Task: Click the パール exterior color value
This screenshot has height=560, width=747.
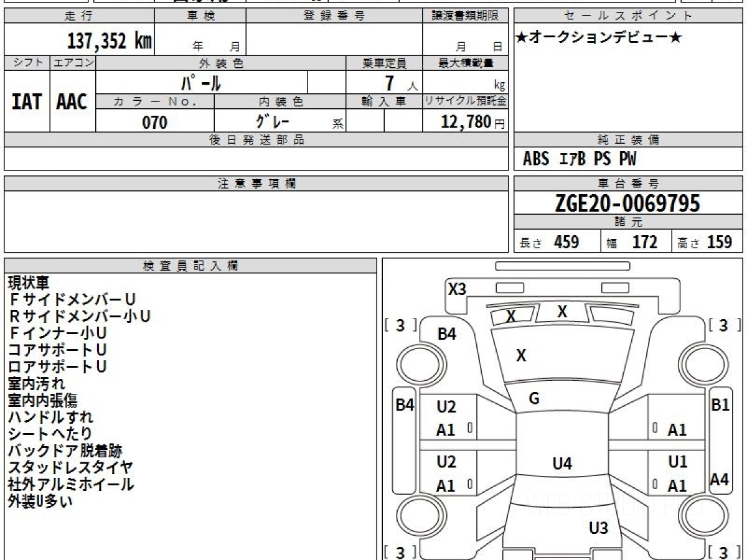Action: (201, 82)
